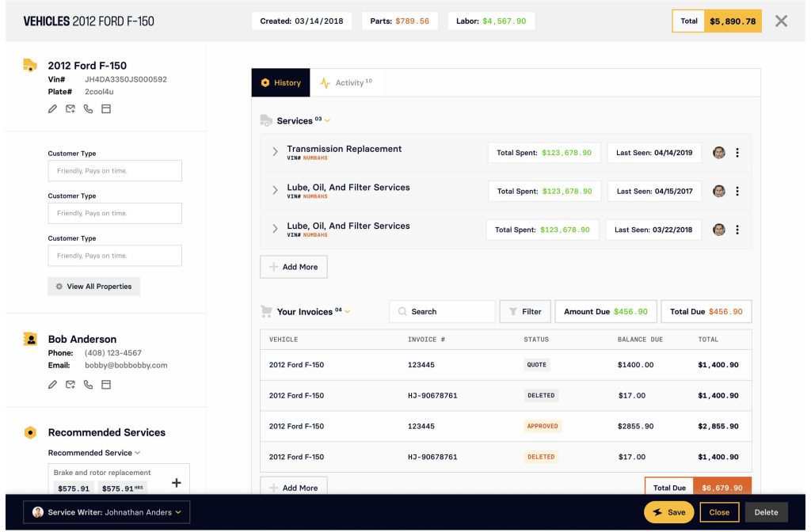Click the avatar on the Lube Oil service row
This screenshot has height=532, width=811.
[x=719, y=191]
